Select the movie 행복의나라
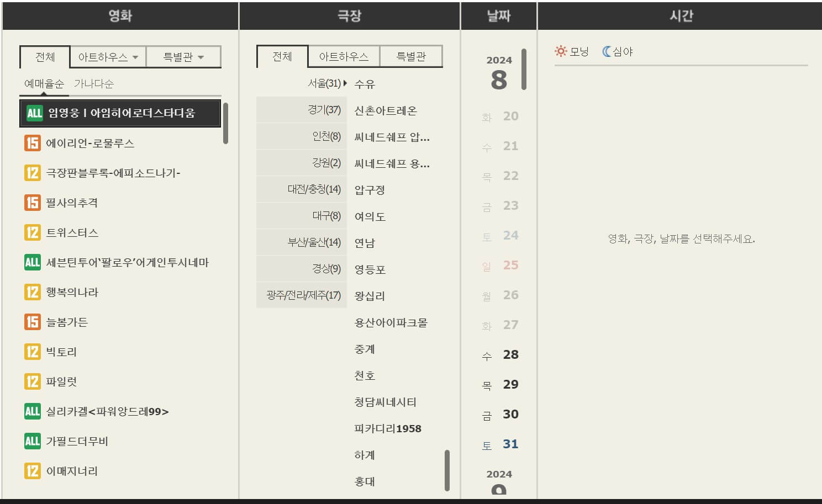This screenshot has width=822, height=504. (x=72, y=292)
